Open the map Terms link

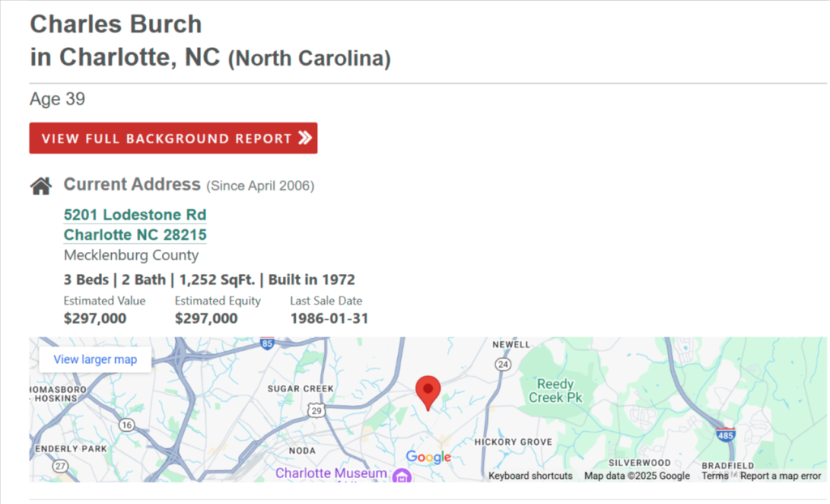point(715,476)
